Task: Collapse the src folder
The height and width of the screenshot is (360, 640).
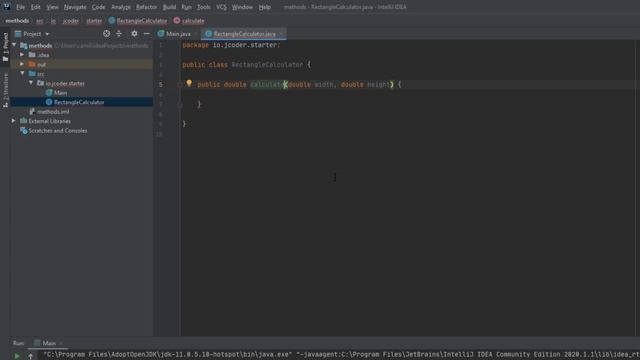Action: click(x=22, y=73)
